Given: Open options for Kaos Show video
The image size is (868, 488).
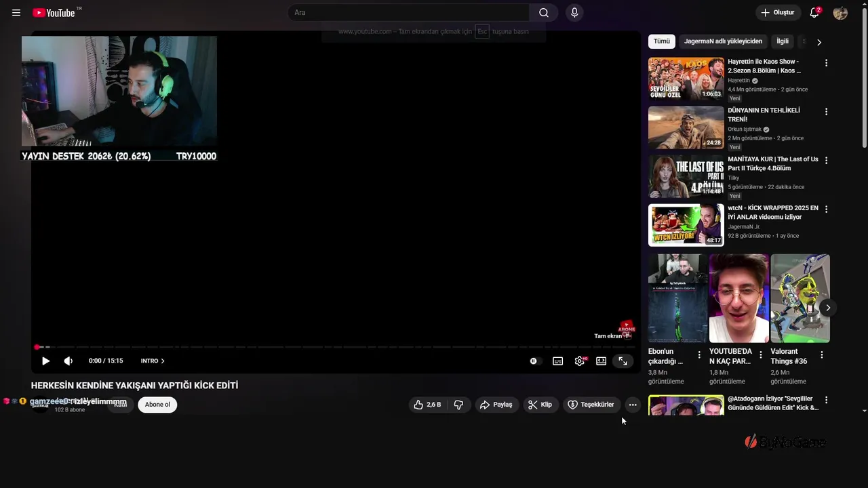Looking at the screenshot, I should pyautogui.click(x=826, y=63).
